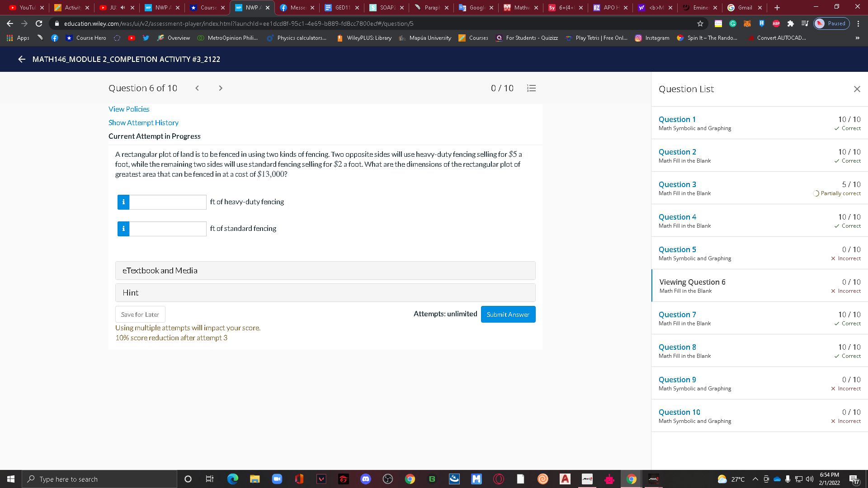
Task: Go to next question chevron
Action: point(221,88)
